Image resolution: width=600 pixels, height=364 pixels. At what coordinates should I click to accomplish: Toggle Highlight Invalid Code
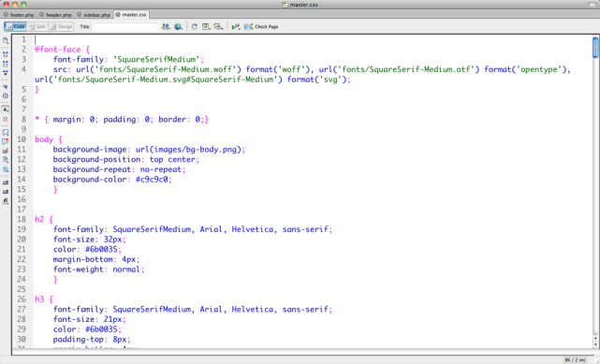(6, 119)
